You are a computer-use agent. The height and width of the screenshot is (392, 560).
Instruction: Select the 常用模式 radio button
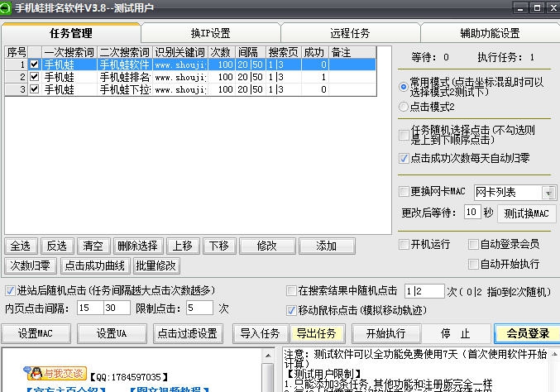[x=403, y=87]
